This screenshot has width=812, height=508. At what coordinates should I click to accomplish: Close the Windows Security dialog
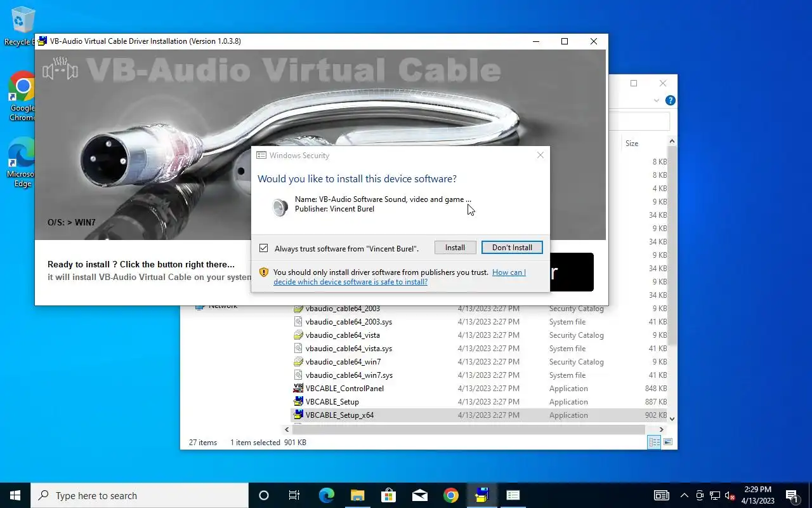pyautogui.click(x=540, y=155)
